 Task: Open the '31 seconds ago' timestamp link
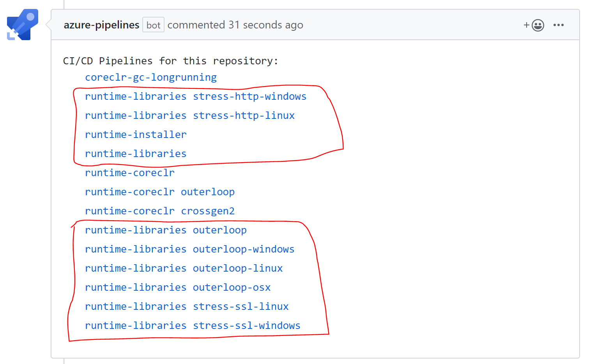click(x=266, y=25)
